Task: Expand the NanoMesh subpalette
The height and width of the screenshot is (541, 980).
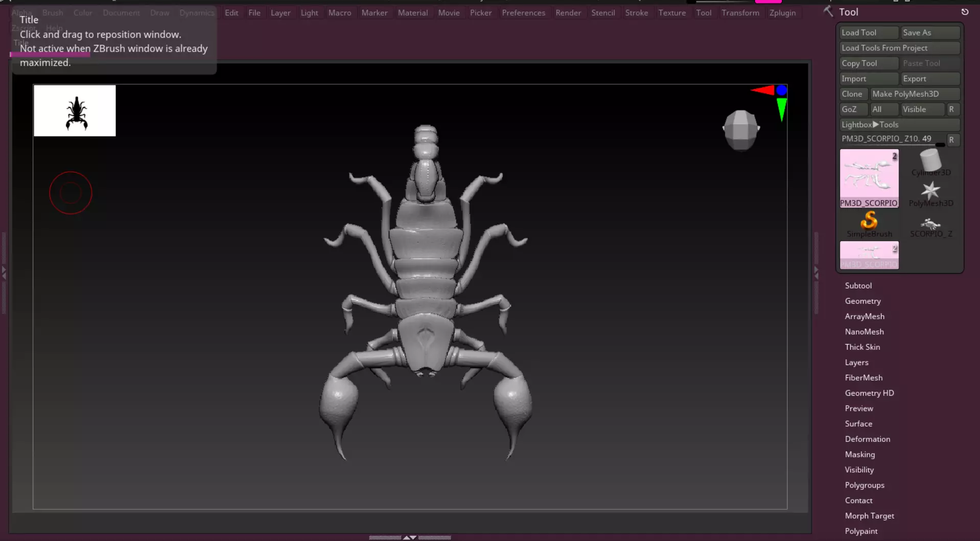Action: (864, 331)
